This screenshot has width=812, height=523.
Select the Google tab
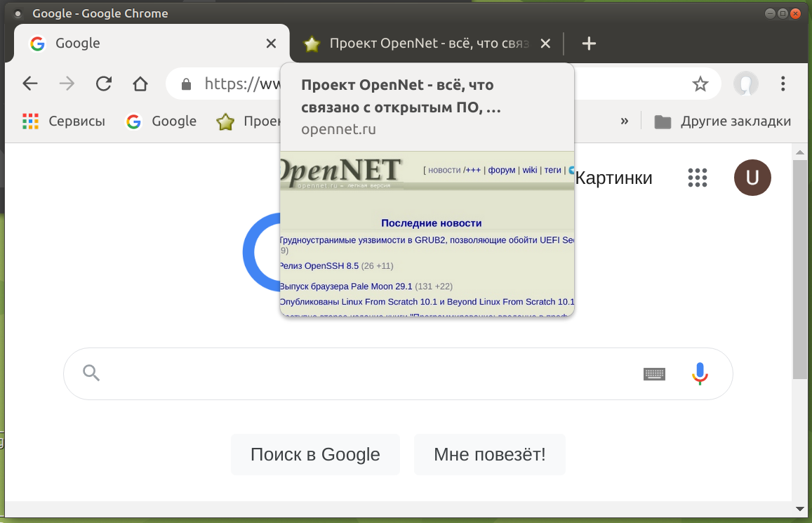(140, 44)
